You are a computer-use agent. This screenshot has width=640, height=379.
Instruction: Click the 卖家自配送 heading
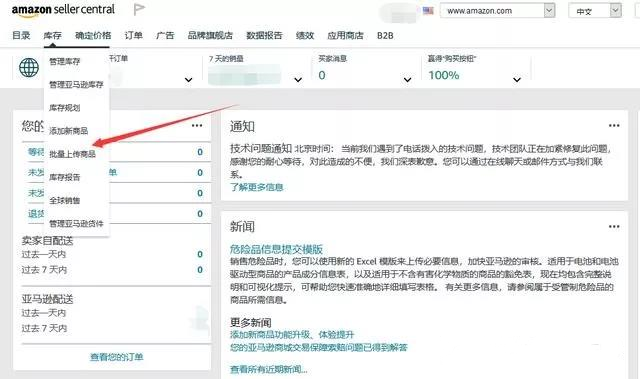pos(47,241)
